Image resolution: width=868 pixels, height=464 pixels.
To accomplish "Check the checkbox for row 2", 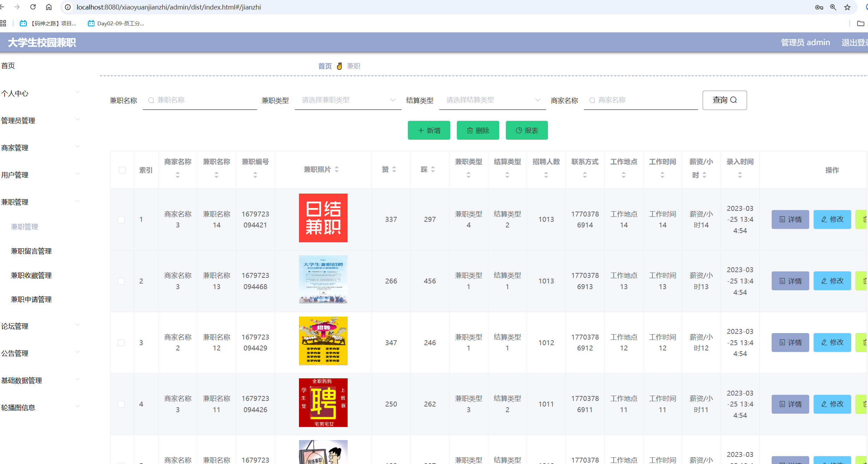I will pos(121,281).
